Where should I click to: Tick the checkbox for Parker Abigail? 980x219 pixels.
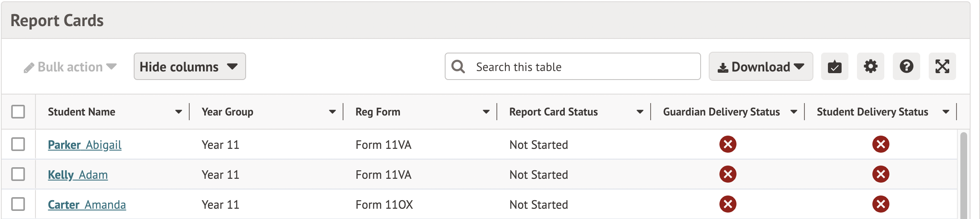(x=18, y=144)
